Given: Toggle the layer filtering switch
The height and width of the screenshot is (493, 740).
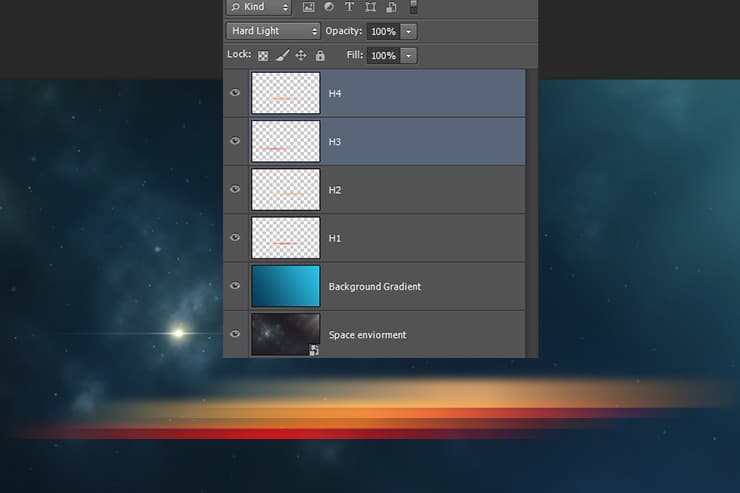Looking at the screenshot, I should click(413, 6).
